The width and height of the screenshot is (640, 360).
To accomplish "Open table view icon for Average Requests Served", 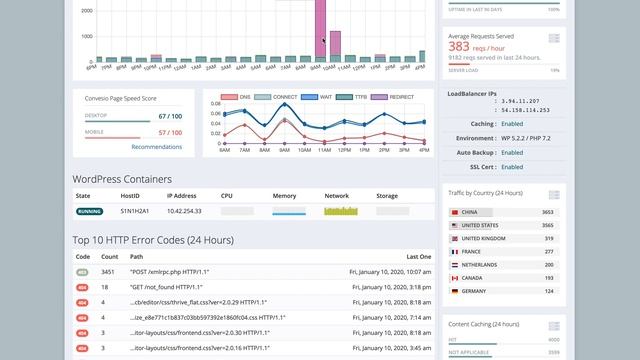I will tap(554, 38).
